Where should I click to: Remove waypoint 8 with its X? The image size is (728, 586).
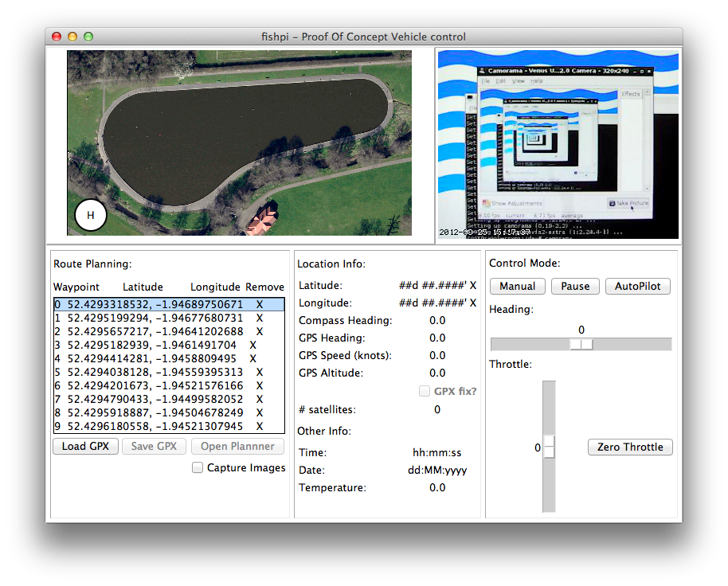260,412
